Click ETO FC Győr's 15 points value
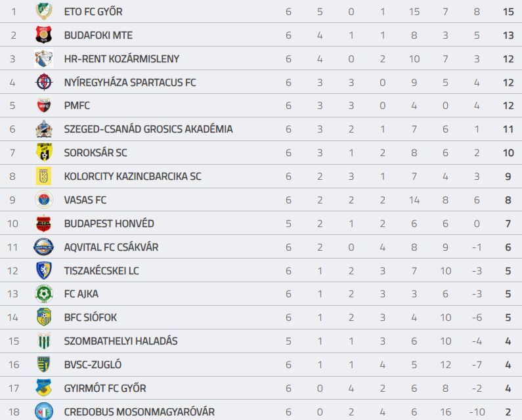The image size is (522, 420). point(508,12)
